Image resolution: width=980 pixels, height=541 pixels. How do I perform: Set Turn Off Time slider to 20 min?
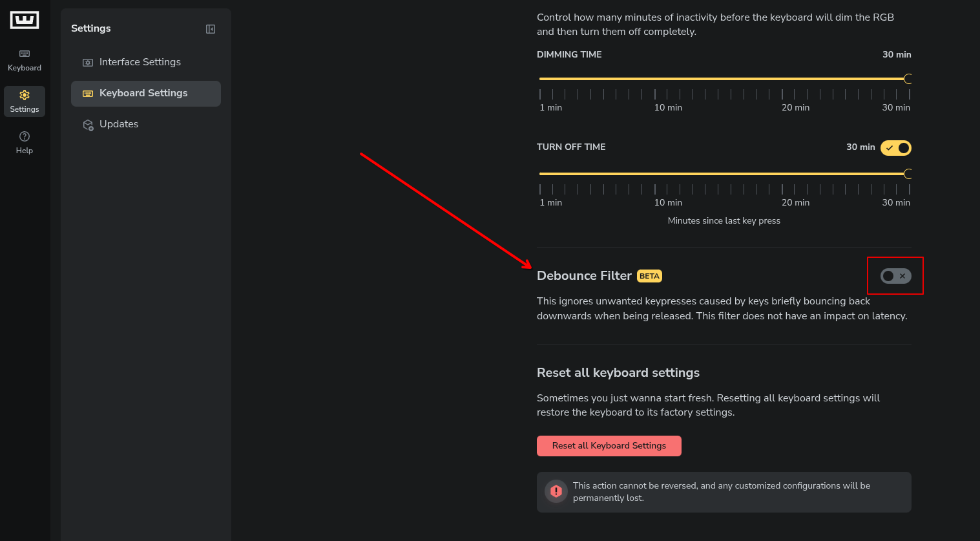tap(782, 174)
